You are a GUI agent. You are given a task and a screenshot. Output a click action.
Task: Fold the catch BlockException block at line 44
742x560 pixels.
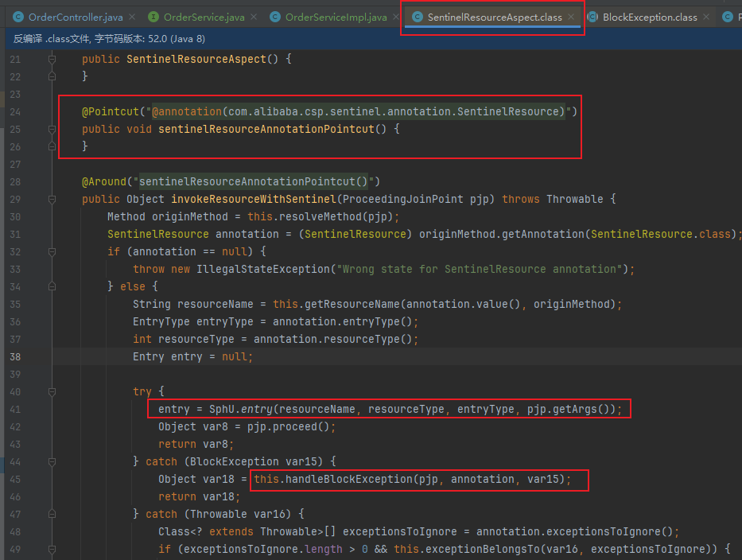(x=52, y=461)
